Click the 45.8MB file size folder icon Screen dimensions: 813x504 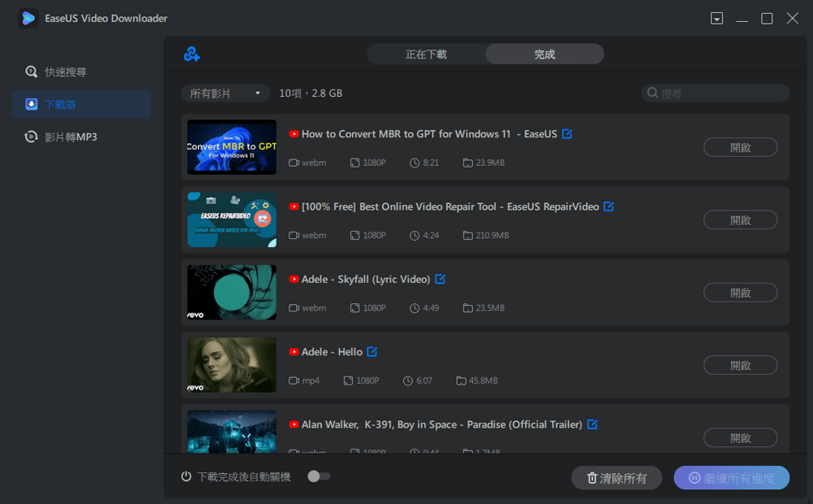pos(461,380)
